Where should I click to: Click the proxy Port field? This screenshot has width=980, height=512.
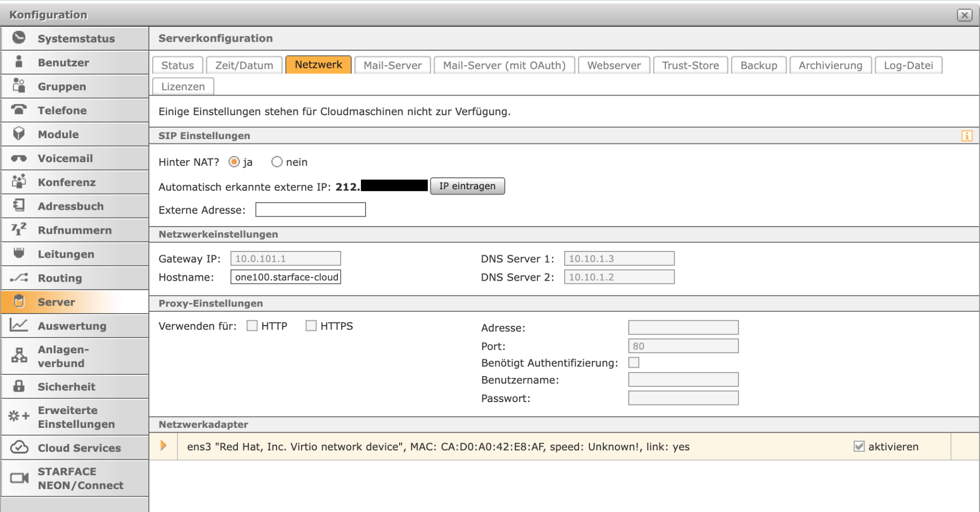coord(683,346)
